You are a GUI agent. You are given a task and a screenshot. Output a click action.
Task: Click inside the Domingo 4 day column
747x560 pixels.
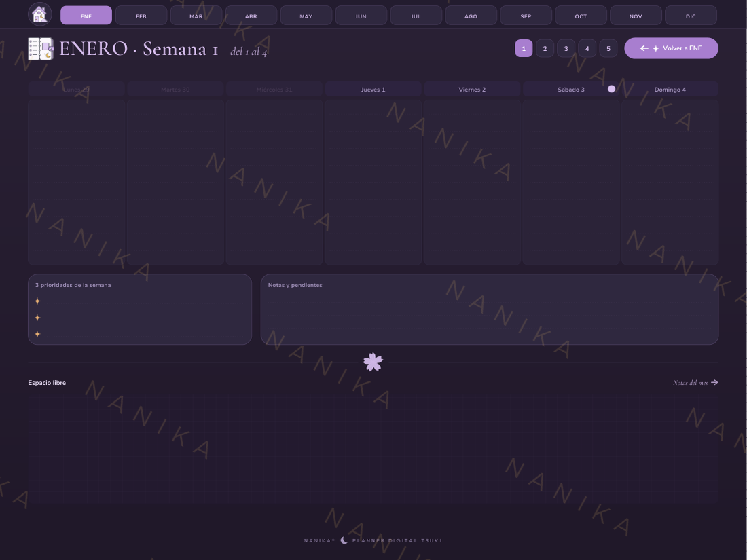[x=670, y=182]
